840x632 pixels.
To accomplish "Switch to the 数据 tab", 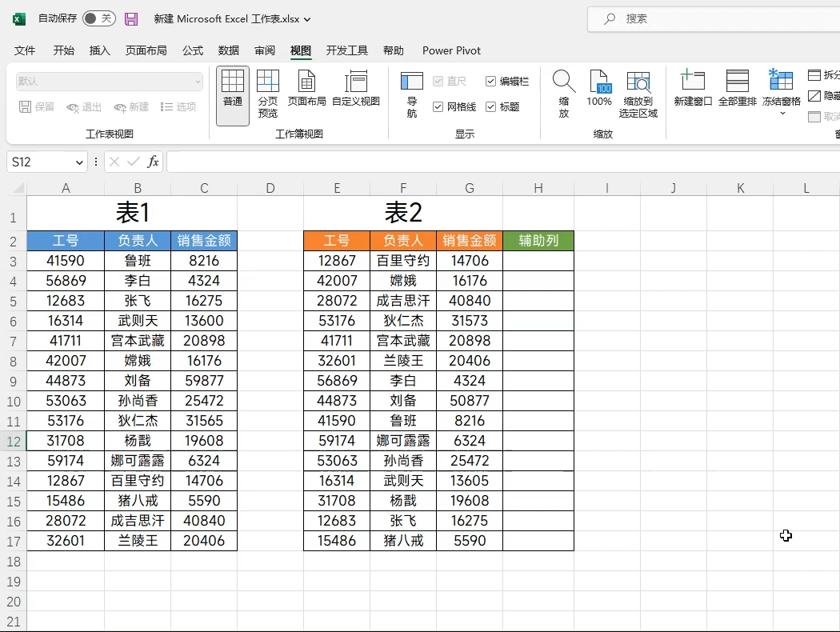I will coord(229,50).
